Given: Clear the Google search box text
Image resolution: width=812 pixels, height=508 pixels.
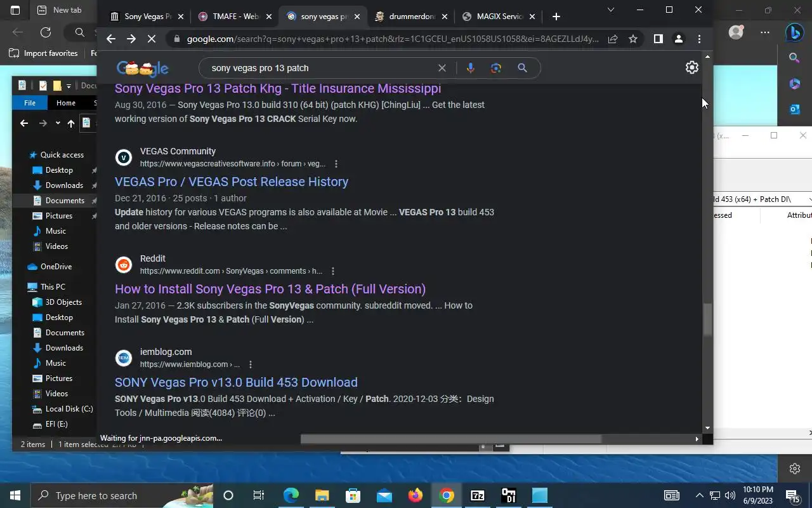Looking at the screenshot, I should tap(442, 68).
